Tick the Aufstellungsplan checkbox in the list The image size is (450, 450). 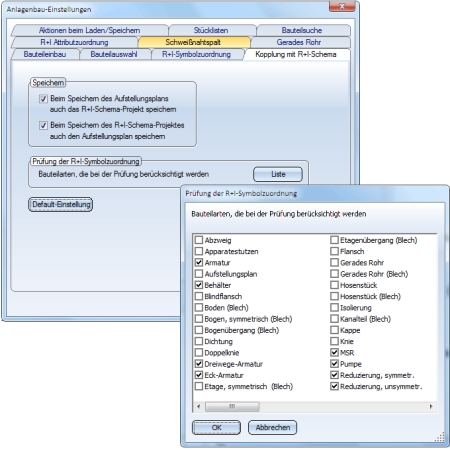(x=199, y=274)
